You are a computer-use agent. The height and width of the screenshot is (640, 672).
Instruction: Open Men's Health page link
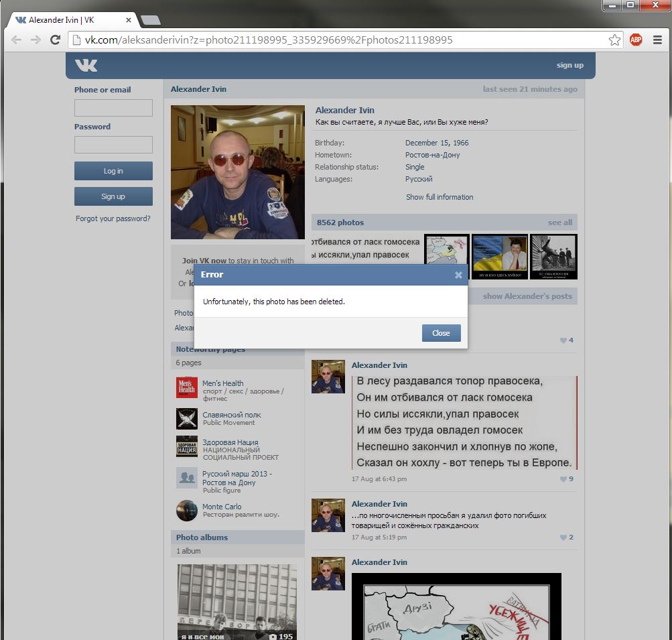tap(223, 383)
